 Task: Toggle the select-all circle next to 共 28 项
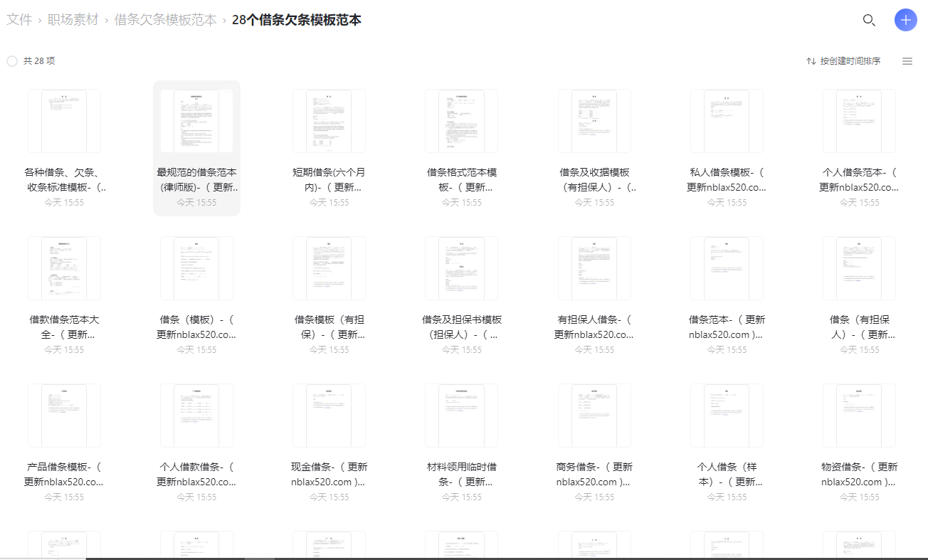click(x=12, y=61)
